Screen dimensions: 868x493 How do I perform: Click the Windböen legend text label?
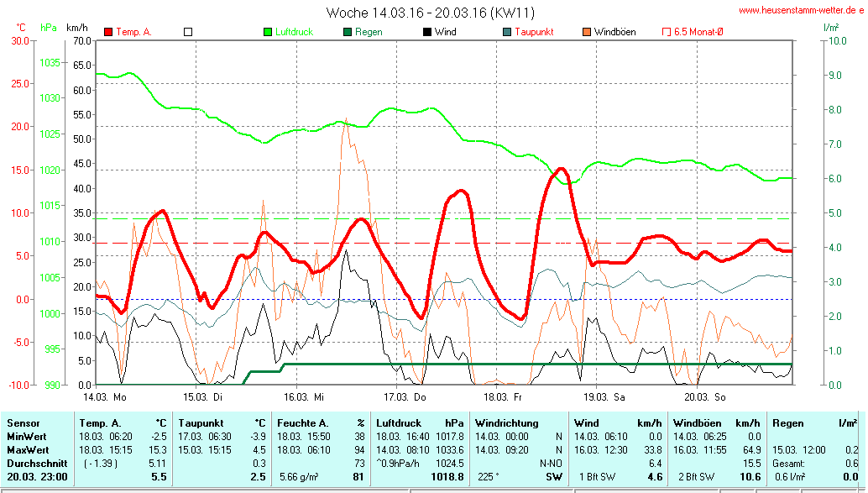click(614, 32)
